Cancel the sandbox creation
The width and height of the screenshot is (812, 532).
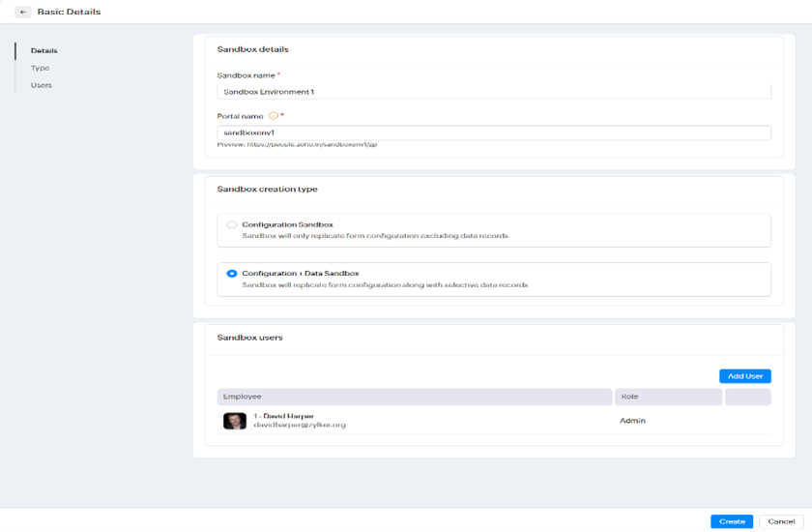[781, 521]
